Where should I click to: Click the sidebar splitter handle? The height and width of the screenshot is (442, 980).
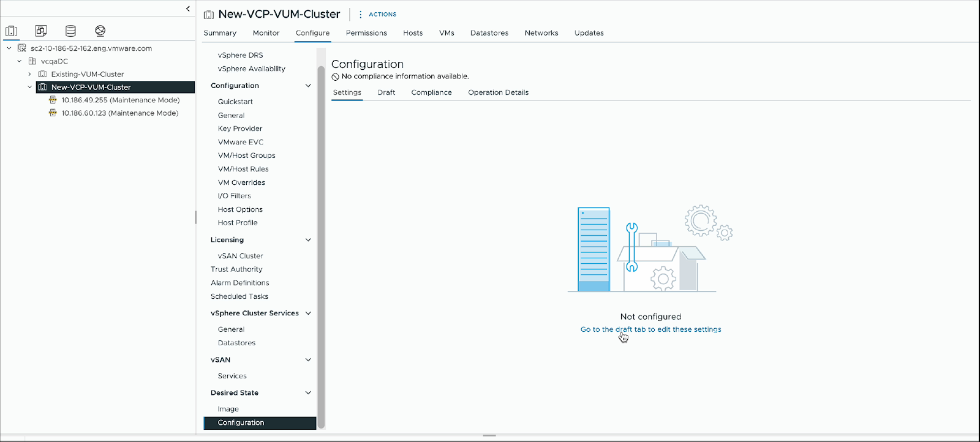(x=195, y=217)
